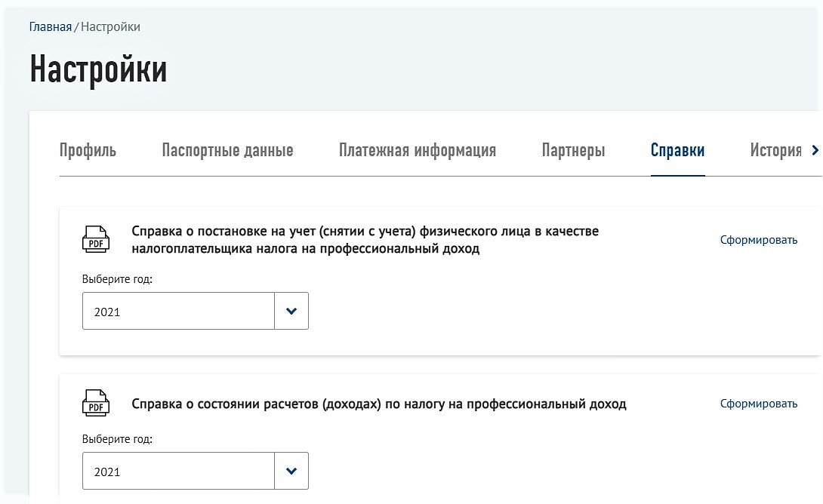Click the title 'Справка о состоянии расчетов'
The image size is (823, 504).
coord(378,404)
